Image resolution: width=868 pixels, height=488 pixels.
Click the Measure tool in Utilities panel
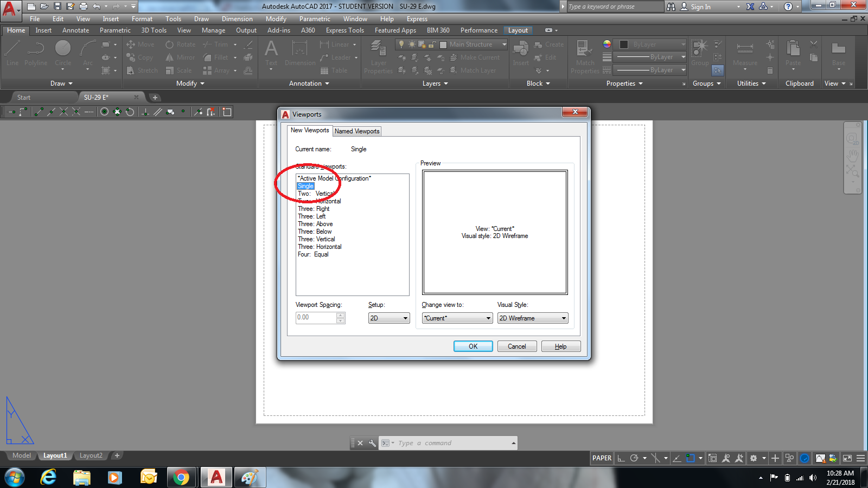pyautogui.click(x=745, y=53)
